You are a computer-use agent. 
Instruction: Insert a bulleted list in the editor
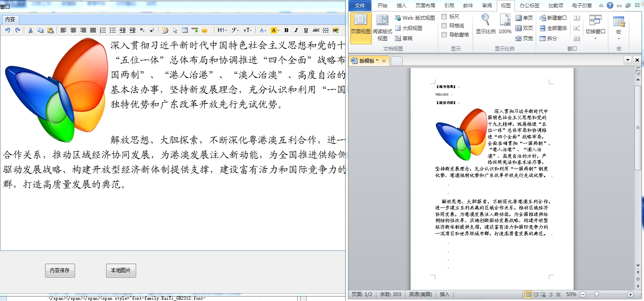click(113, 30)
